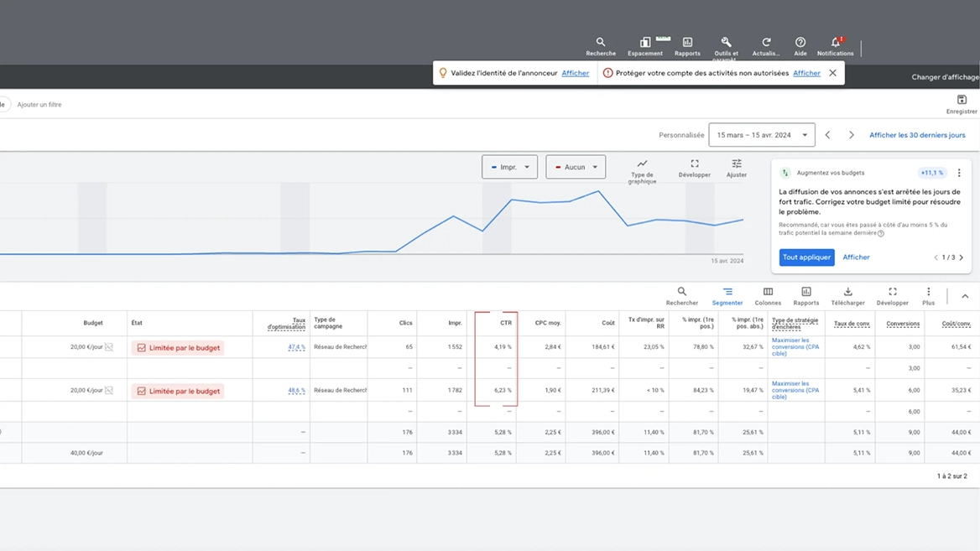Sort by the CTR column header
The width and height of the screenshot is (980, 551).
506,323
